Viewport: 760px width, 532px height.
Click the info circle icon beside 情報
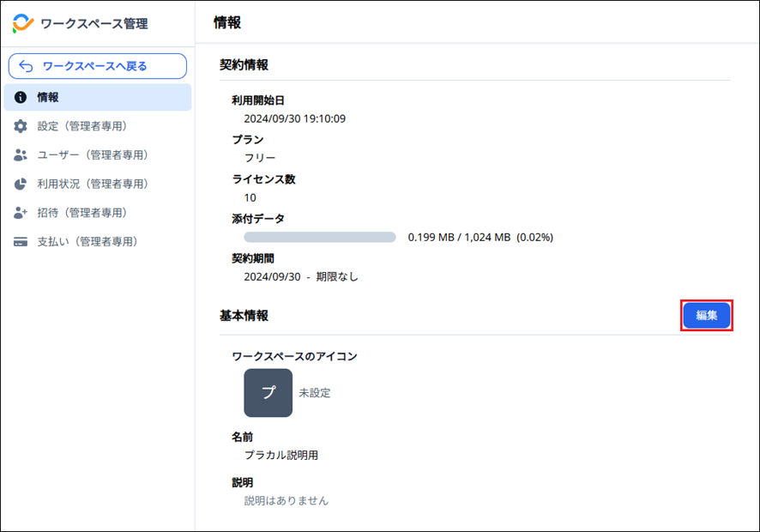point(21,98)
